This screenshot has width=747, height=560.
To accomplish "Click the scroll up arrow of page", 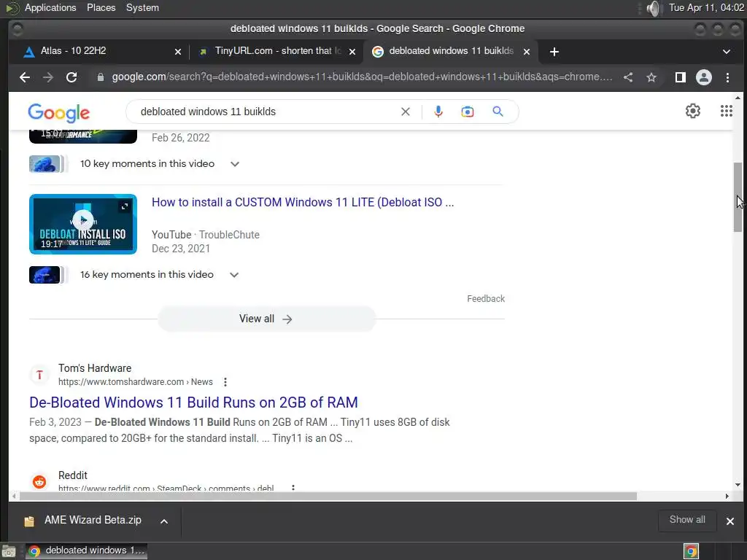I will [x=738, y=98].
